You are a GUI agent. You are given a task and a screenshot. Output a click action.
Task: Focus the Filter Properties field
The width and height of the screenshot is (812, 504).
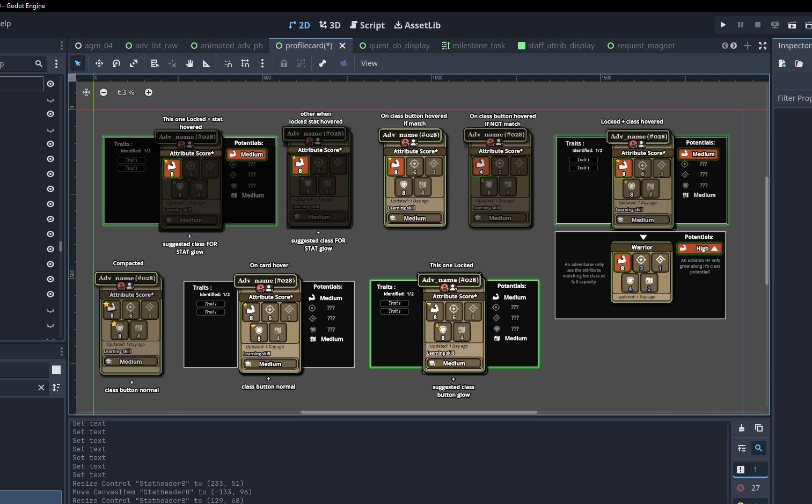click(794, 98)
